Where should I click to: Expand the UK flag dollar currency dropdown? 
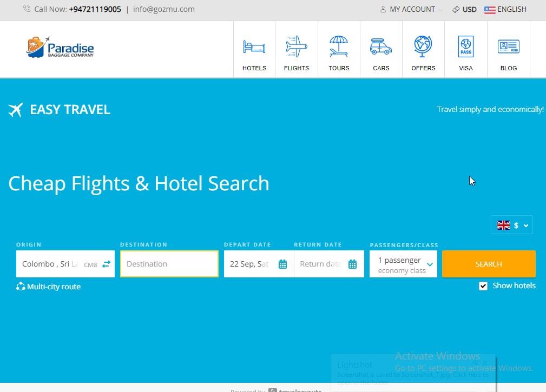[511, 225]
